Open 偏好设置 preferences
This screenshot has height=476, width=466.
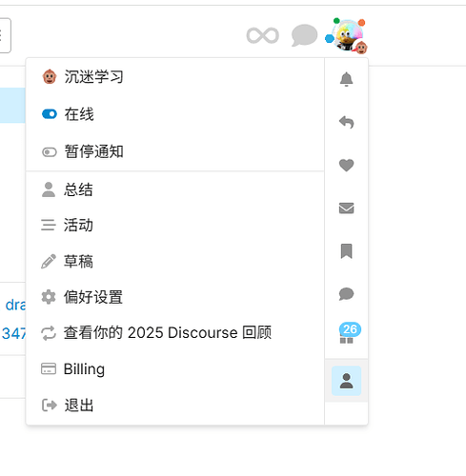(x=175, y=297)
